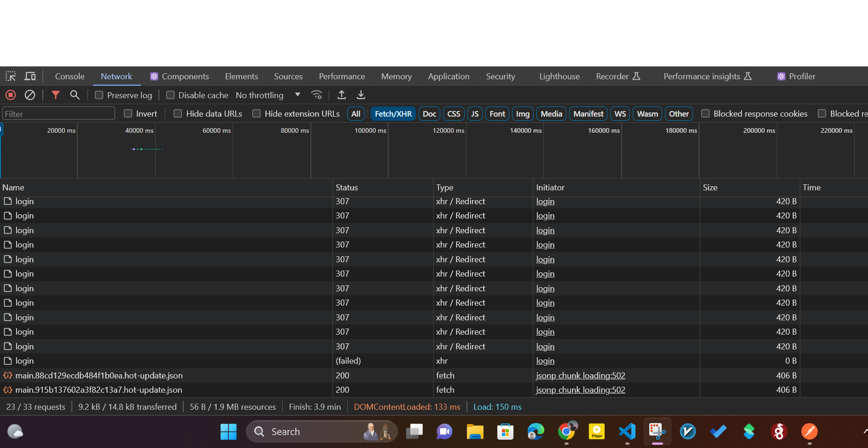
Task: Open the Lighthouse tab
Action: coord(559,77)
